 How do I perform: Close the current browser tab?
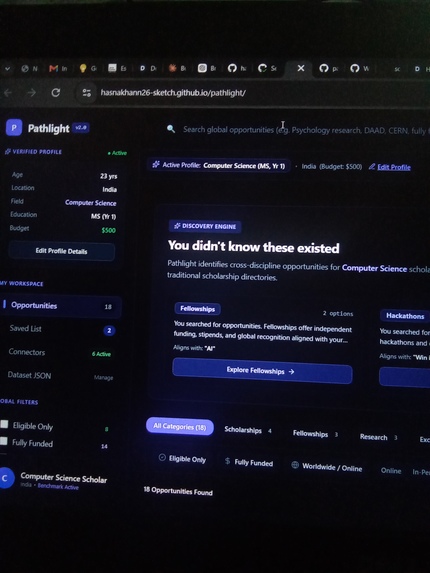coord(301,68)
